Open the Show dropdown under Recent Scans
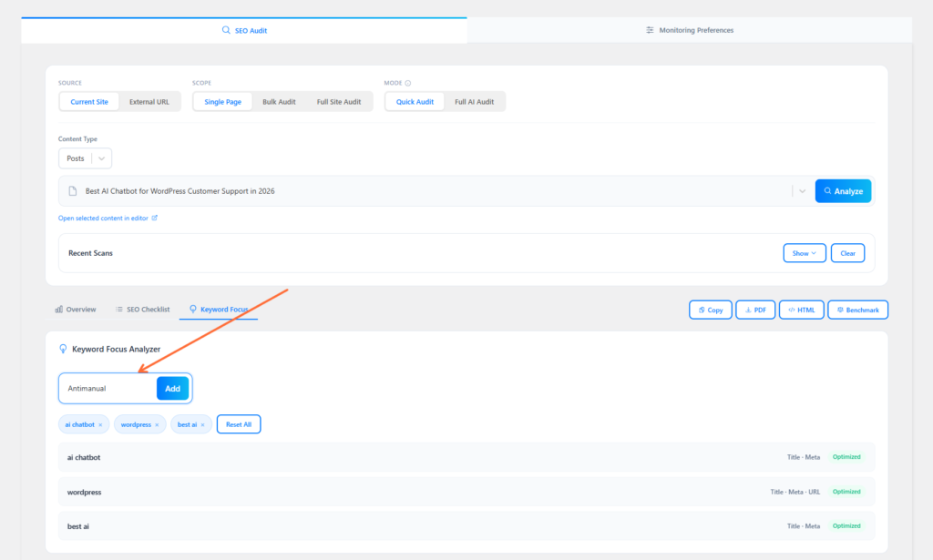The image size is (933, 560). pyautogui.click(x=804, y=252)
